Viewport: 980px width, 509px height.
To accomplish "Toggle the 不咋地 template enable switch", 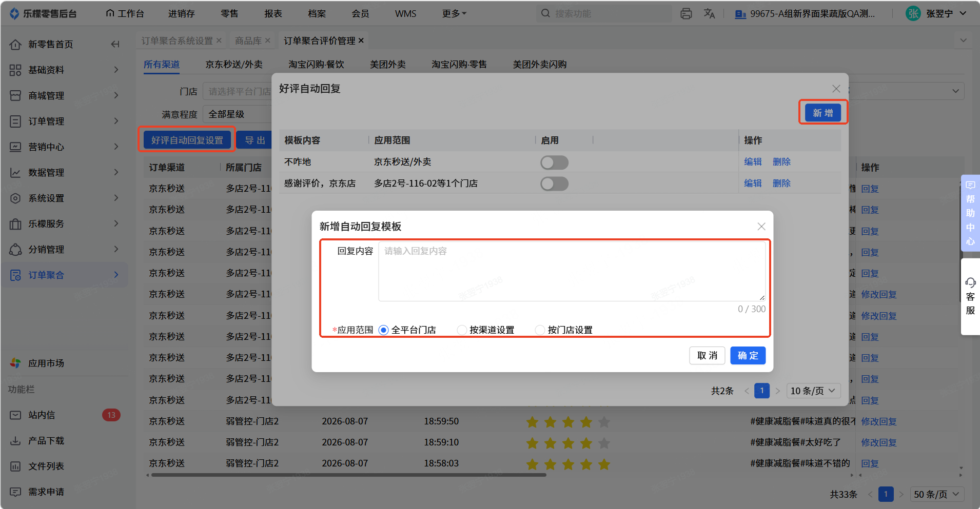I will (554, 162).
